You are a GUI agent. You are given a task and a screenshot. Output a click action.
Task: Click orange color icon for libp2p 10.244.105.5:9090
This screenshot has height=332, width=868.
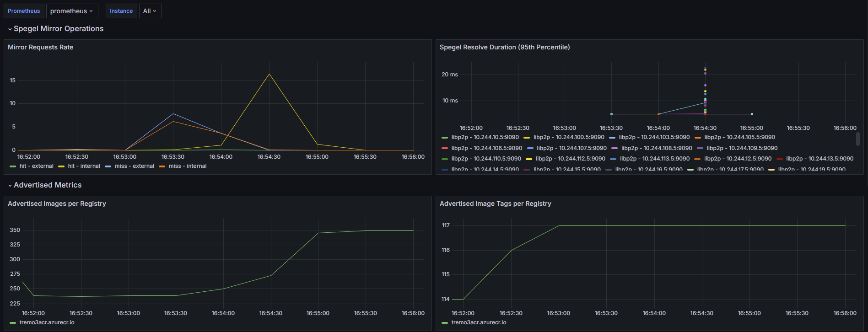point(697,138)
